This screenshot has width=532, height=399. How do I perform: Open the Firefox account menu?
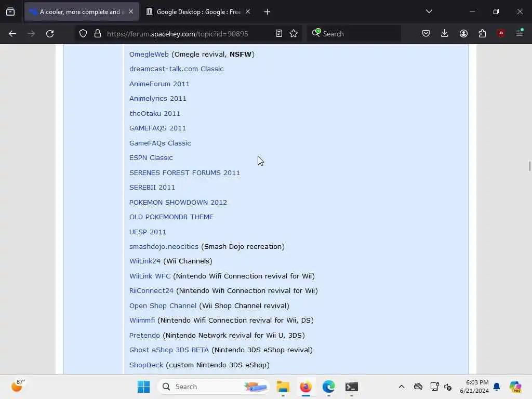tap(463, 34)
